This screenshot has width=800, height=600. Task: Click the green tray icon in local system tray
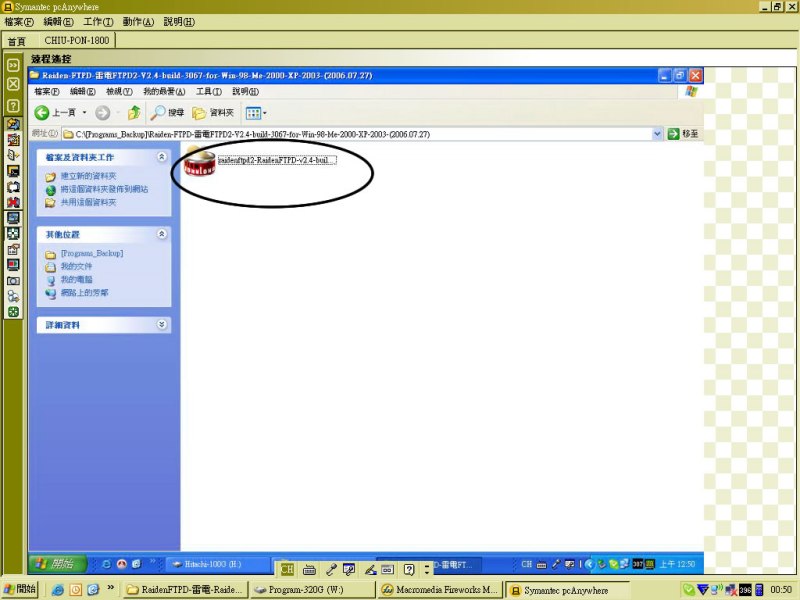(x=688, y=590)
